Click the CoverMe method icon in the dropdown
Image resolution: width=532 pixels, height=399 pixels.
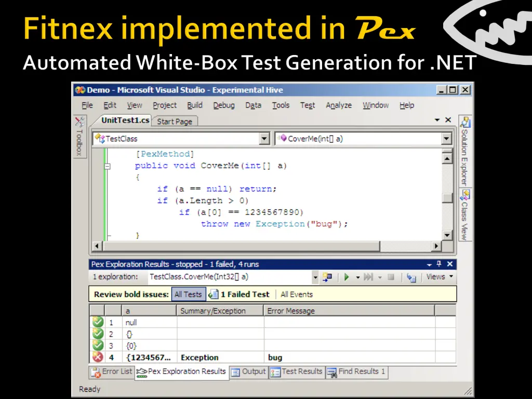pos(282,138)
